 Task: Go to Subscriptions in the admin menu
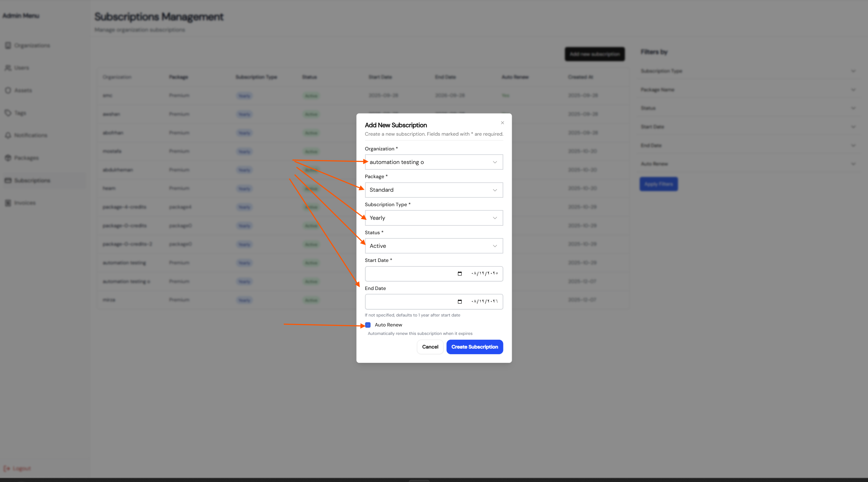[x=32, y=181]
